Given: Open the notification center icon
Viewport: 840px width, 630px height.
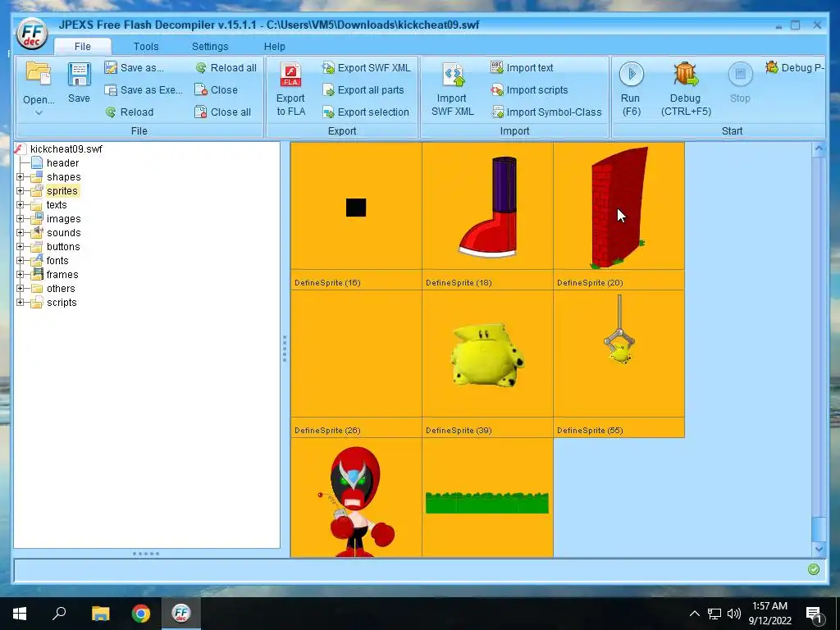Looking at the screenshot, I should (x=814, y=614).
